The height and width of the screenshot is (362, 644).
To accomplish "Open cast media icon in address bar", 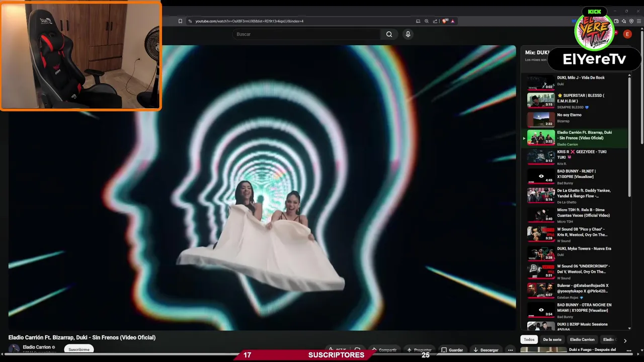I will (x=418, y=21).
